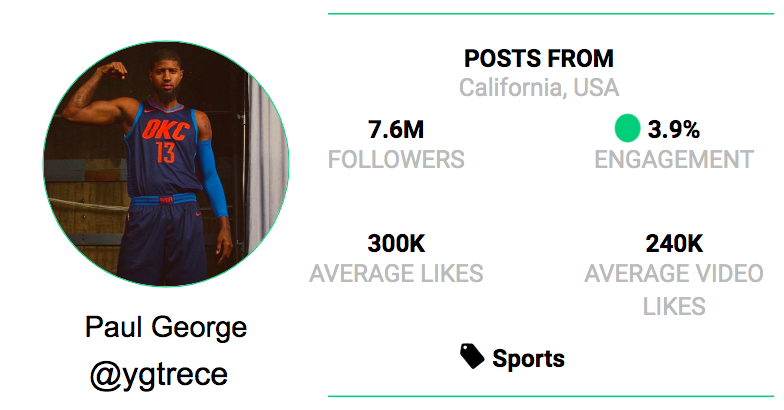Click the top green divider line
The width and height of the screenshot is (784, 410).
(x=552, y=15)
